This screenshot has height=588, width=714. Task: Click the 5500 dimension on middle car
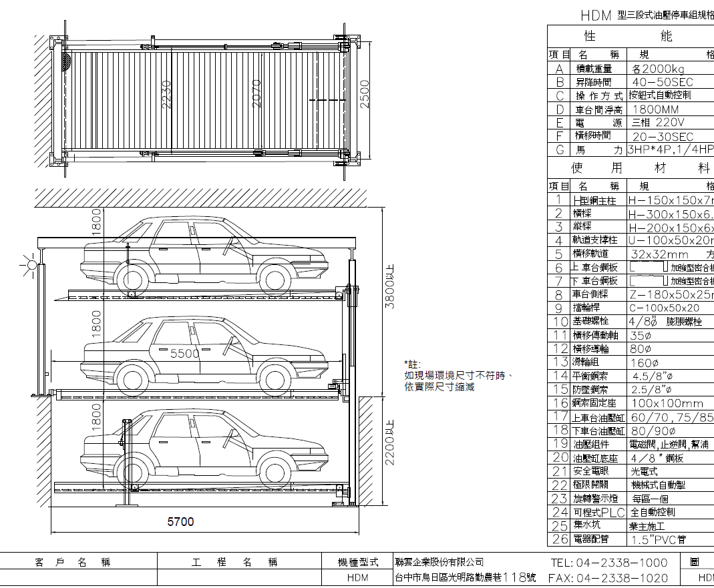[185, 354]
